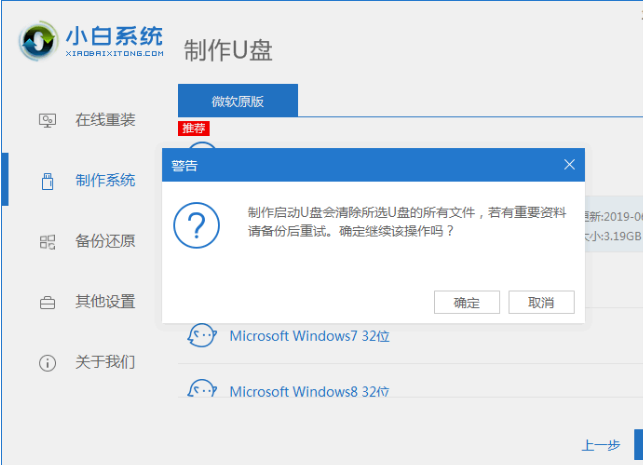Switch to the 微软原版 tab
Screen dimensions: 643x465
click(x=238, y=100)
